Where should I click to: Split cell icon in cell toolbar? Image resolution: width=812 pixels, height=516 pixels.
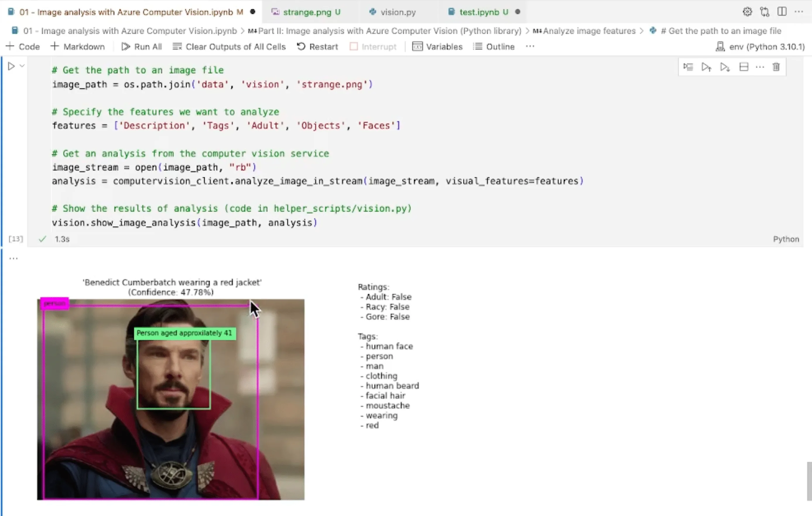coord(744,67)
